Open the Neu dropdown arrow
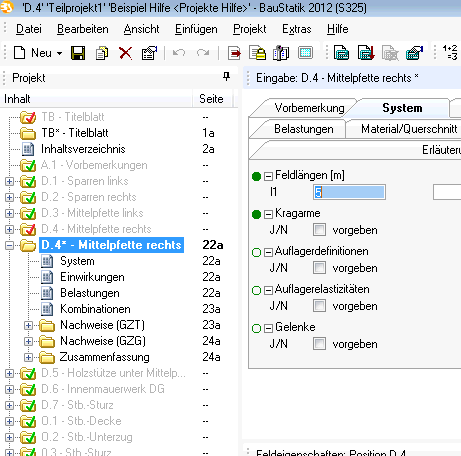 [x=59, y=53]
